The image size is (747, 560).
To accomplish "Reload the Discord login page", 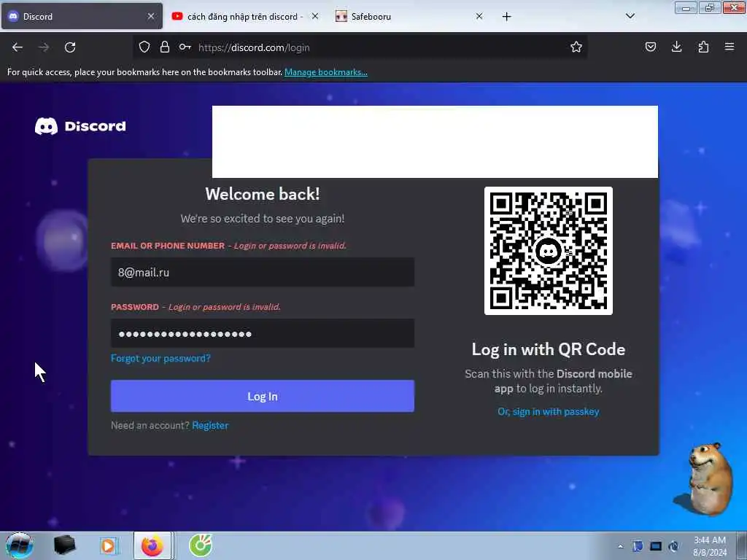I will (70, 47).
